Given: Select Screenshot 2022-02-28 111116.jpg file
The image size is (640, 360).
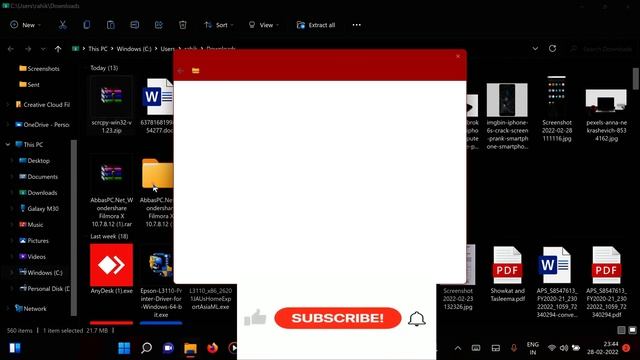Looking at the screenshot, I should click(x=557, y=109).
